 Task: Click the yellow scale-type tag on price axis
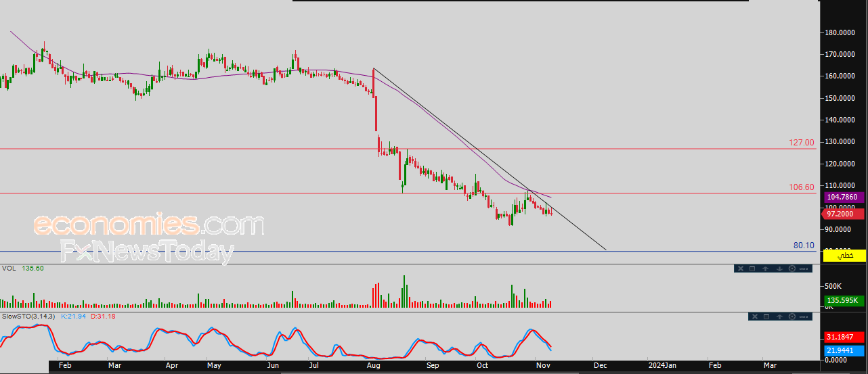pyautogui.click(x=844, y=256)
